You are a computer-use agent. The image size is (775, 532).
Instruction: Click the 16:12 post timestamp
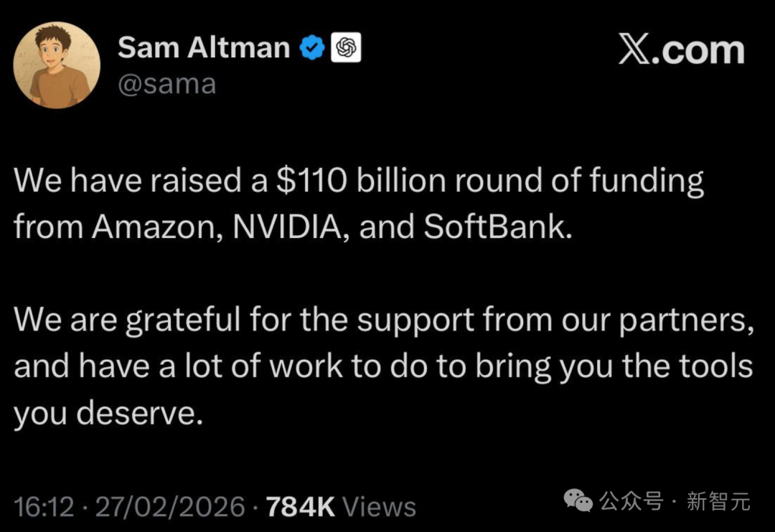click(x=44, y=507)
